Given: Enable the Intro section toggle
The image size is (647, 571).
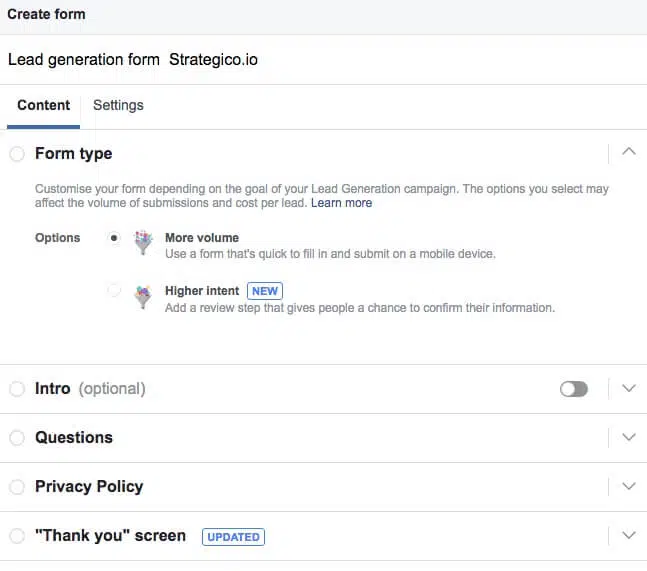Looking at the screenshot, I should click(574, 389).
